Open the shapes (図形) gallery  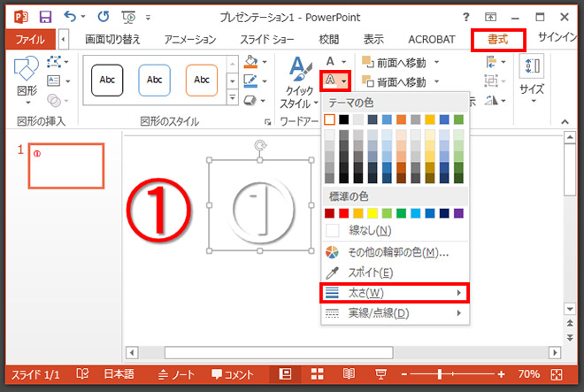[x=27, y=81]
